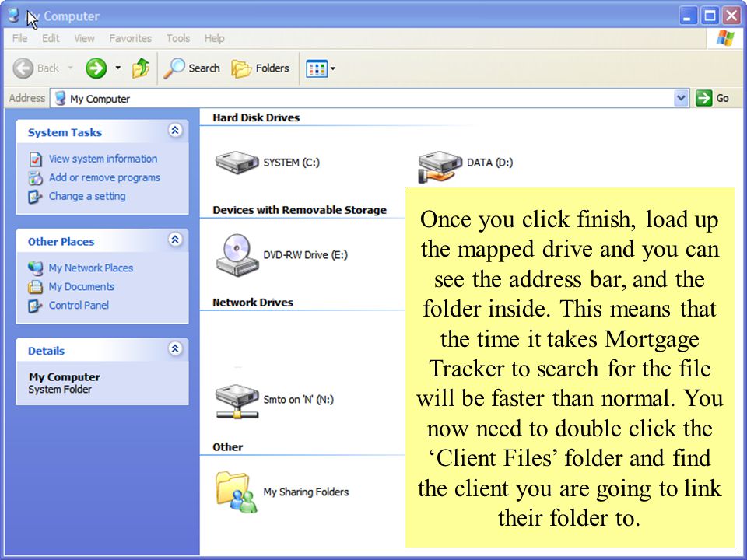
Task: Click the Add or remove programs link
Action: tap(104, 177)
